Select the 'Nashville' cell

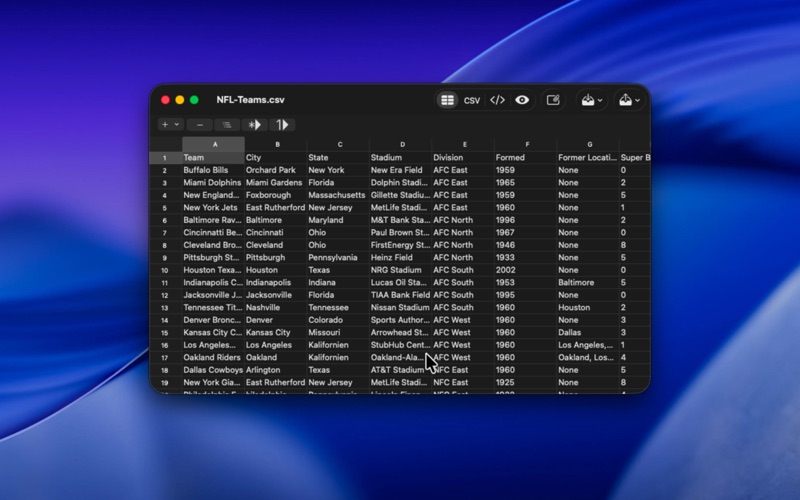[x=276, y=308]
